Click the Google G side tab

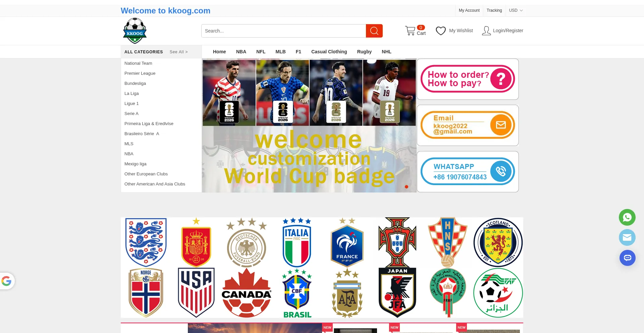coord(7,281)
